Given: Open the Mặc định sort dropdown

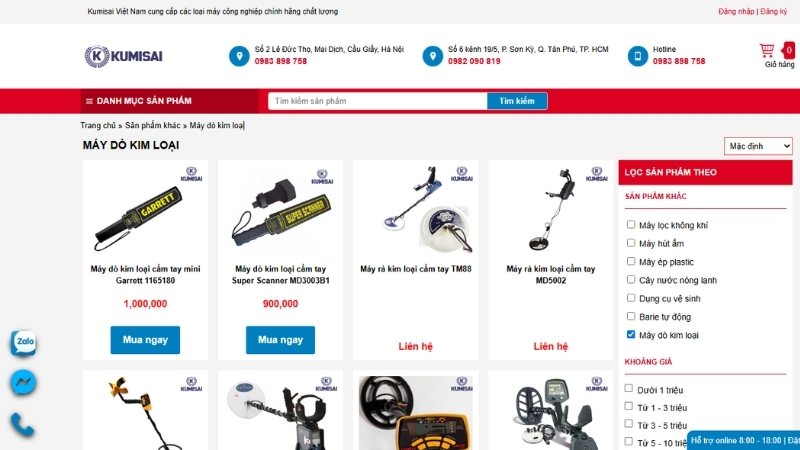Looking at the screenshot, I should pyautogui.click(x=758, y=146).
